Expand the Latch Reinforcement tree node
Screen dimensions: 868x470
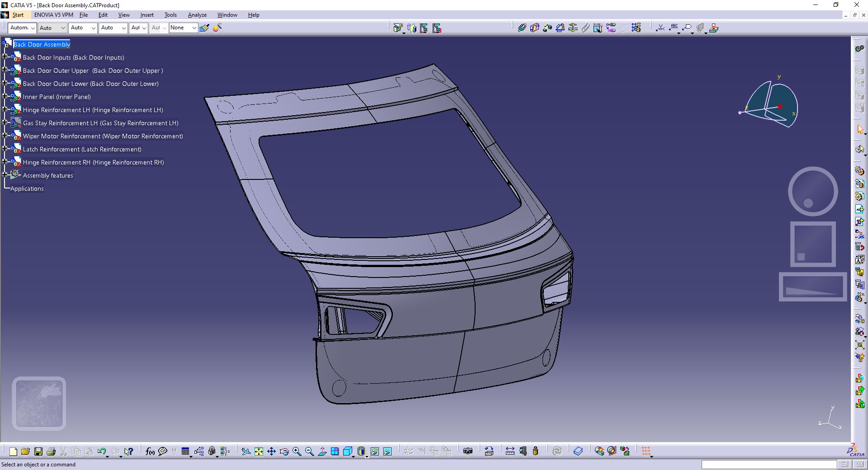pos(5,149)
